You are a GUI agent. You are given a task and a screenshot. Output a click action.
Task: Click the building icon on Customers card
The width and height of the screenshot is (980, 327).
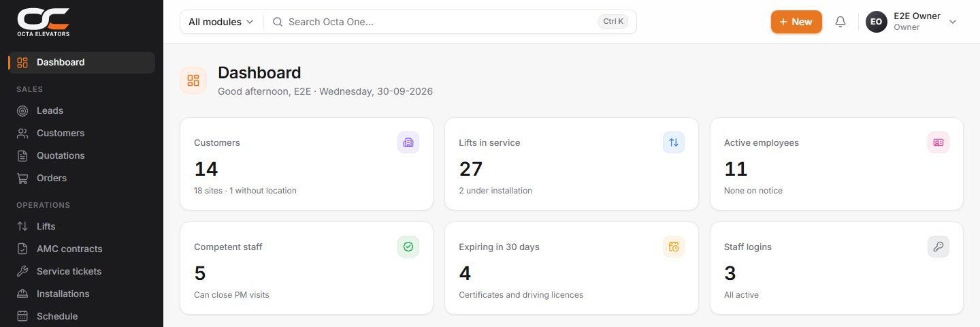pyautogui.click(x=408, y=142)
